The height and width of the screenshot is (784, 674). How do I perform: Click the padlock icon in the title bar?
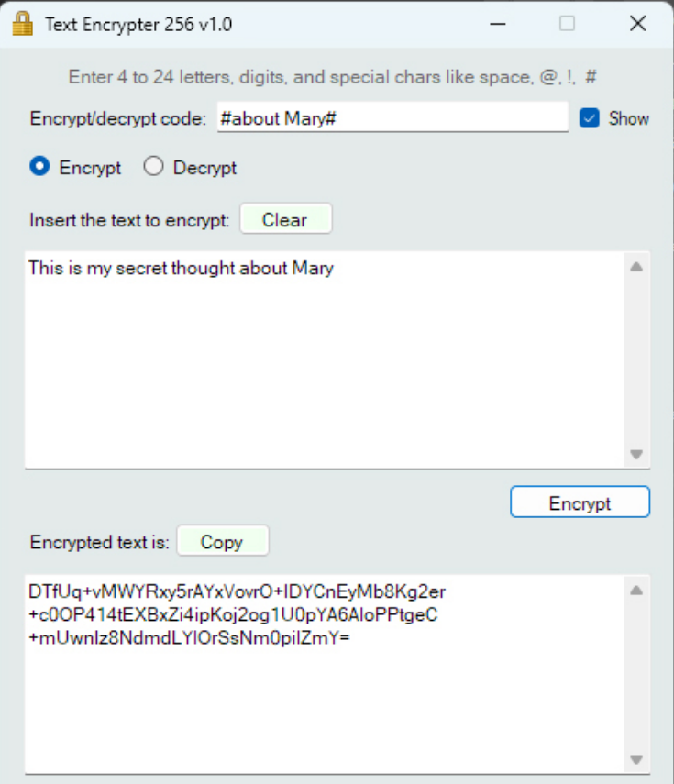click(22, 23)
